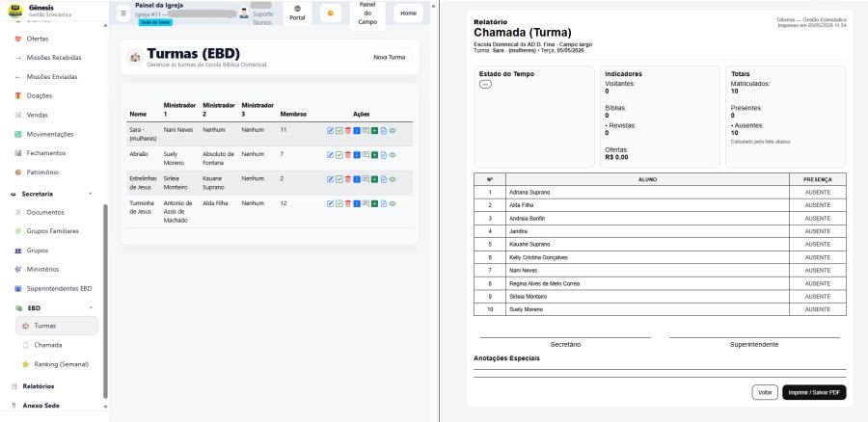Go to Home from the header
Screen dimensions: 868x422
[x=409, y=13]
